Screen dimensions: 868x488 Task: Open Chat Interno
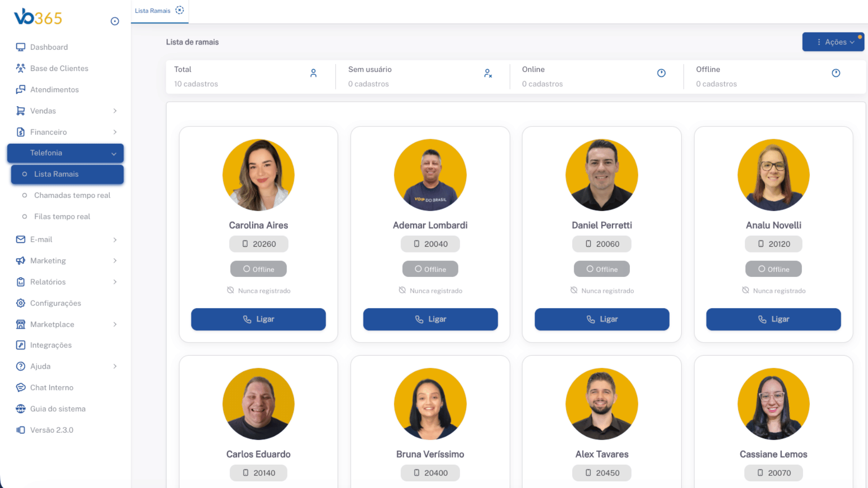coord(52,388)
